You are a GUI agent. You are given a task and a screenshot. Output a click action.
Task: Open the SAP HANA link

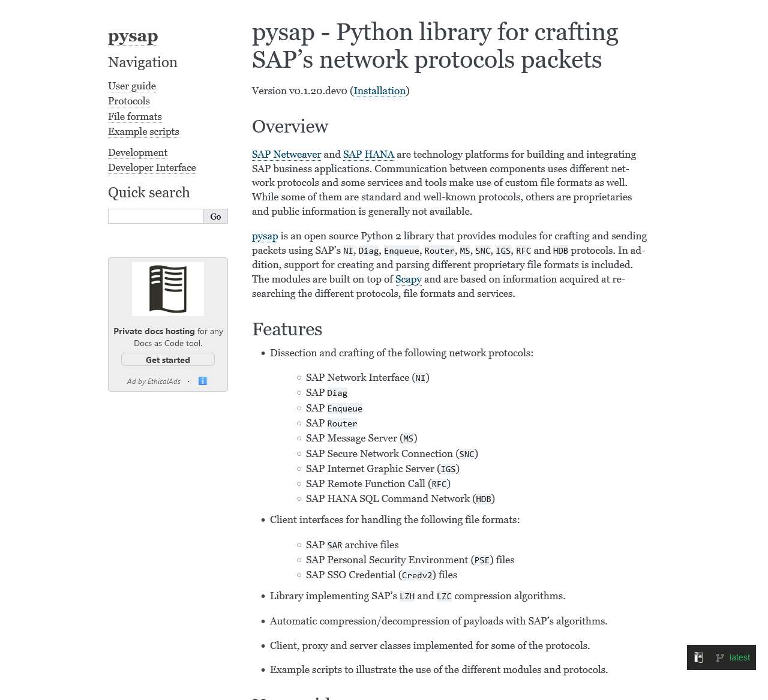tap(368, 154)
